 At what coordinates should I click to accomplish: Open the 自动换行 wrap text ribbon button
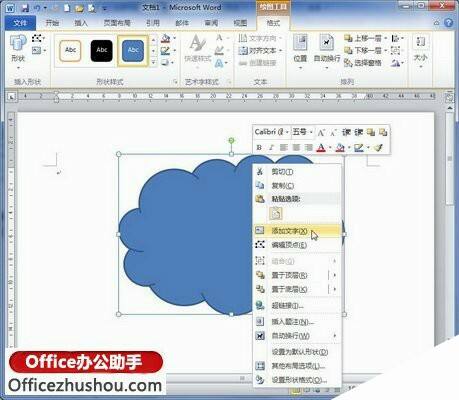click(327, 51)
